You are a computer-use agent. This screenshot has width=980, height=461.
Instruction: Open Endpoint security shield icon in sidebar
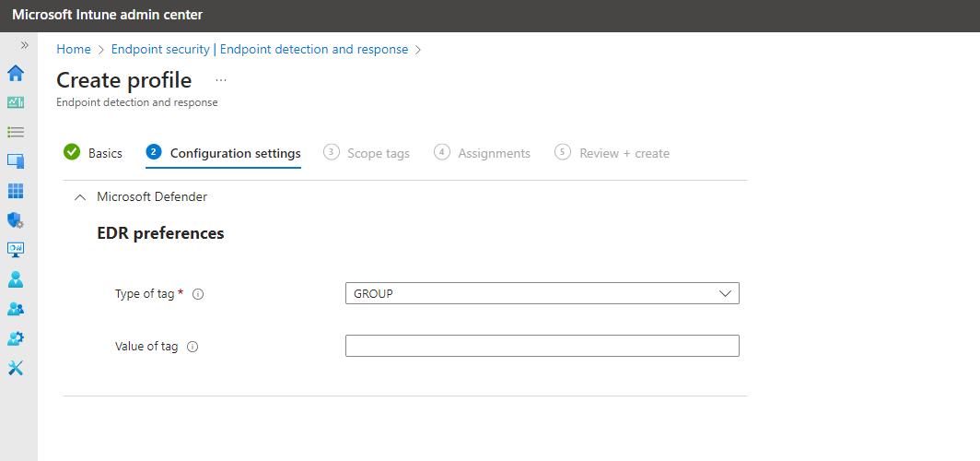tap(16, 220)
